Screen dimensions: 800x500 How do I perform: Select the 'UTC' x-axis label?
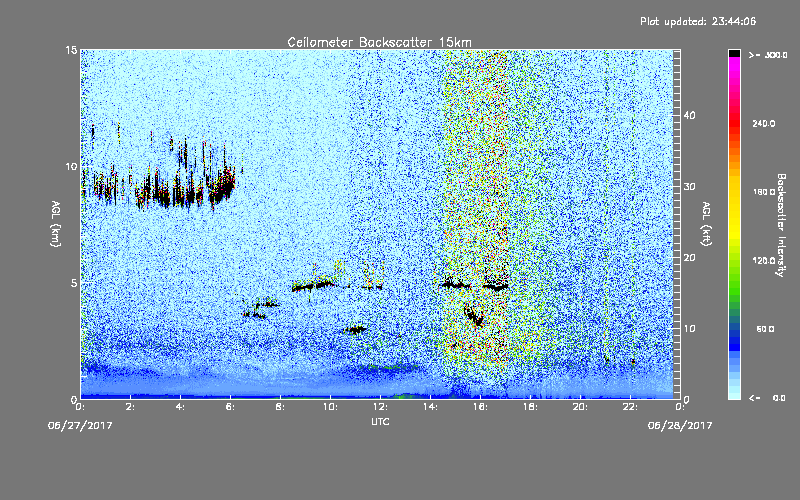380,421
